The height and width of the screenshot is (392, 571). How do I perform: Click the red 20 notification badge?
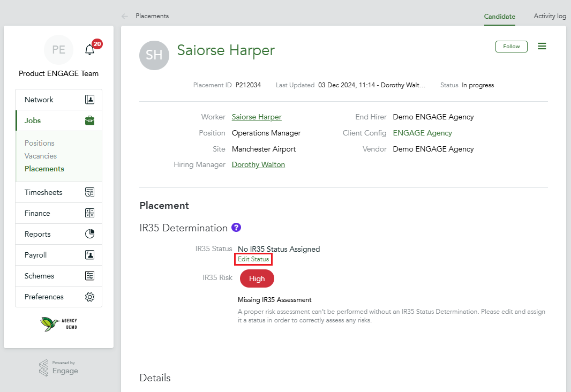click(x=97, y=44)
